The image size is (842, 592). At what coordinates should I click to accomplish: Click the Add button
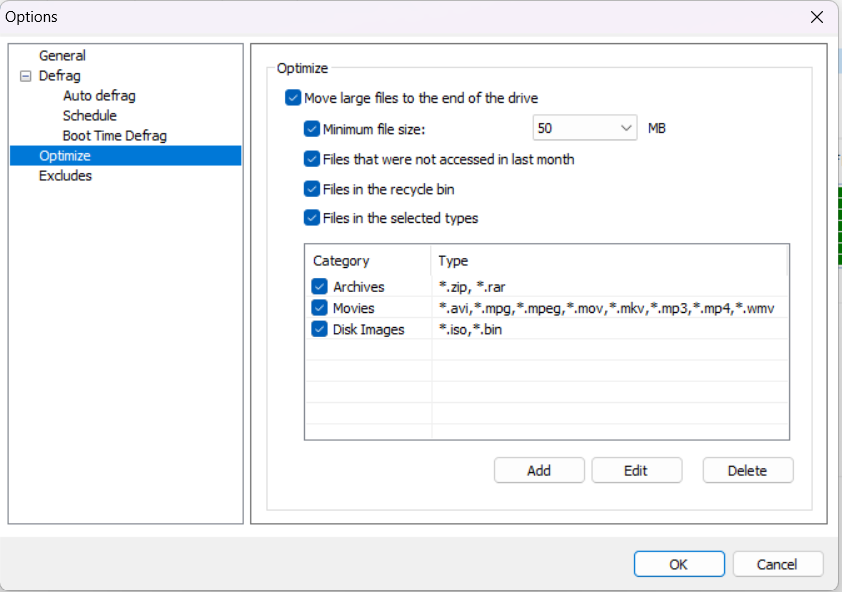pos(539,471)
